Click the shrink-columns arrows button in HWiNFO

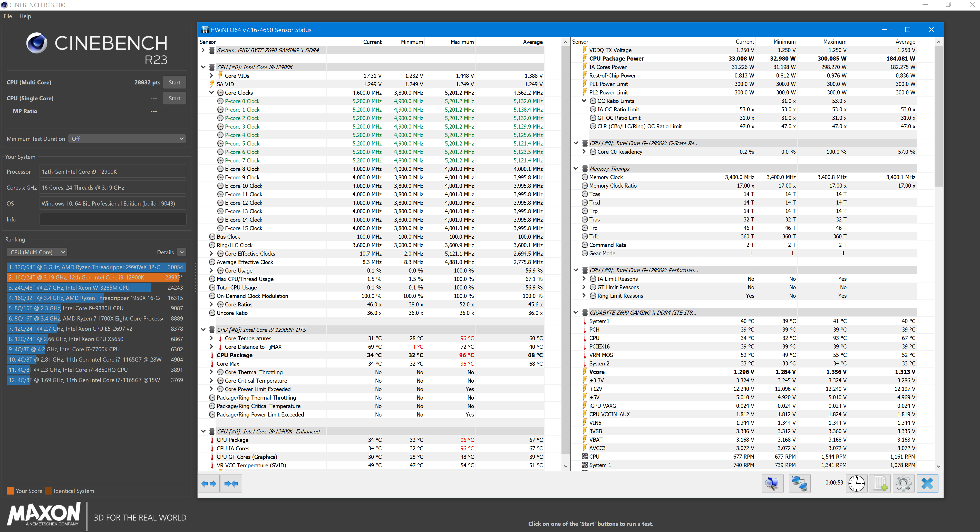point(231,484)
